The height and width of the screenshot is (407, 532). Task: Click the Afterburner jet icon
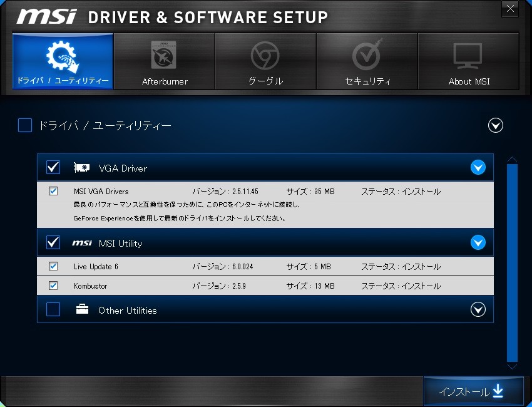click(163, 55)
